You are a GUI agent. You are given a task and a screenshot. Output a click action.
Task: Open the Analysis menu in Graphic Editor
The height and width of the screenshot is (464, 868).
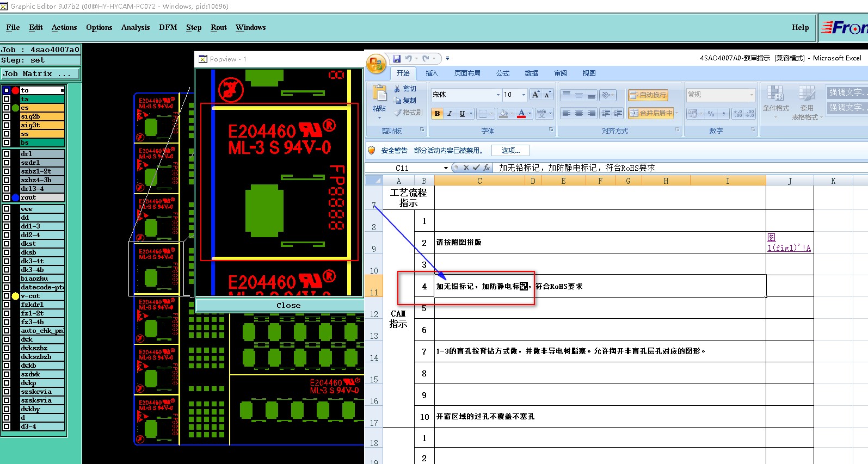136,28
